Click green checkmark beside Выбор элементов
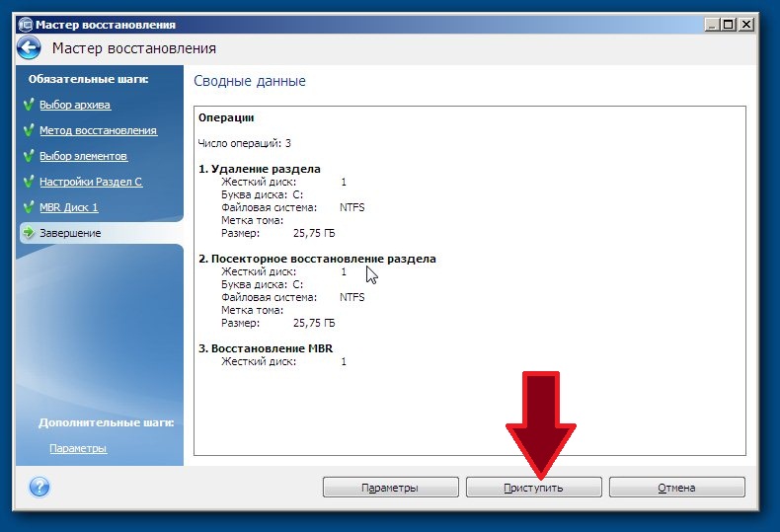This screenshot has height=532, width=780. [x=29, y=156]
